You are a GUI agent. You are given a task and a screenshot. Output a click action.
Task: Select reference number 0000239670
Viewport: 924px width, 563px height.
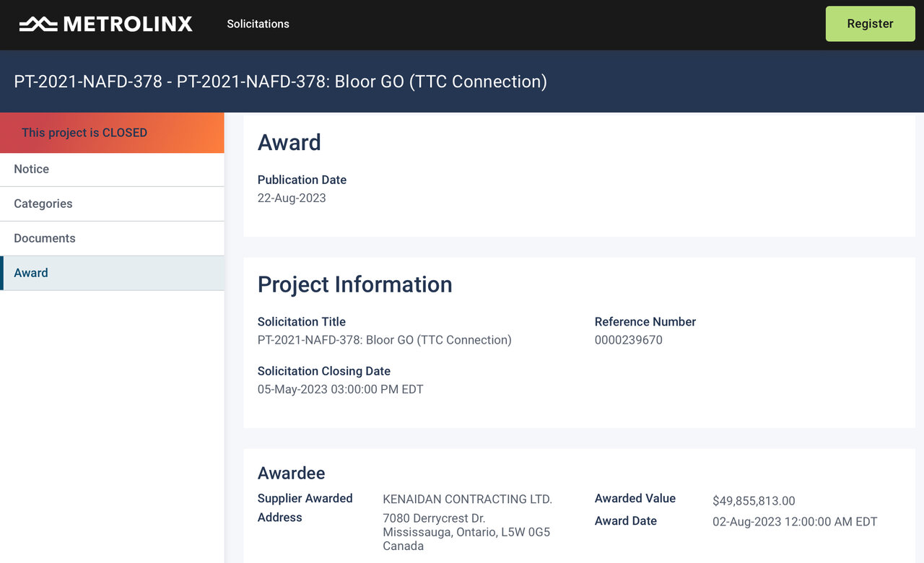click(x=628, y=340)
